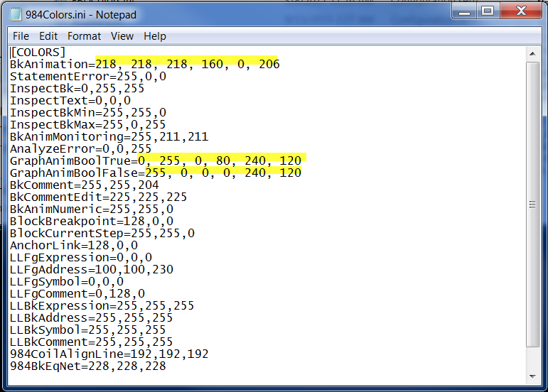Click the [COLORS] section header line
The image size is (548, 392).
(x=38, y=53)
